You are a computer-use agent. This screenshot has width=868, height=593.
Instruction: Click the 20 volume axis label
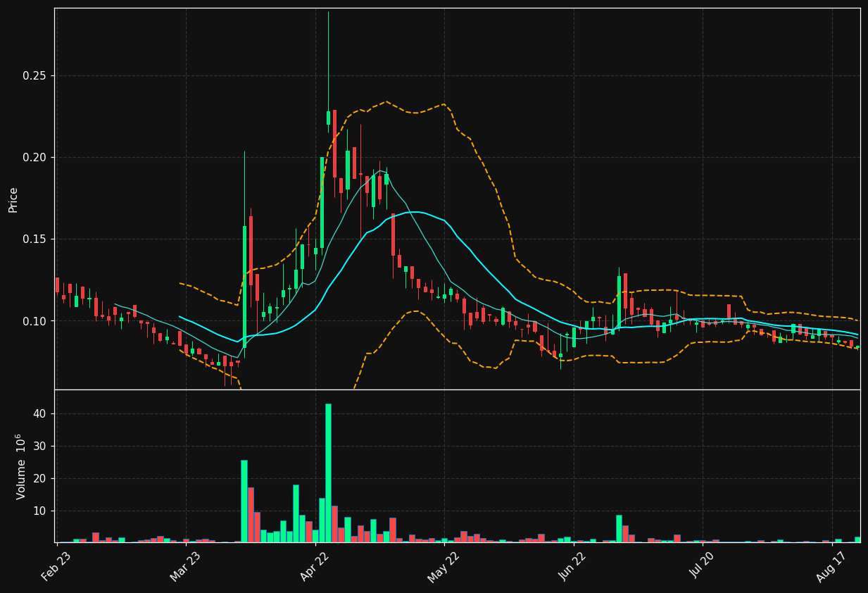click(x=40, y=479)
